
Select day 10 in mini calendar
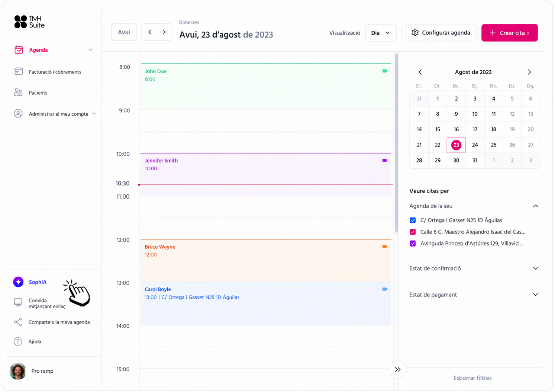point(475,114)
